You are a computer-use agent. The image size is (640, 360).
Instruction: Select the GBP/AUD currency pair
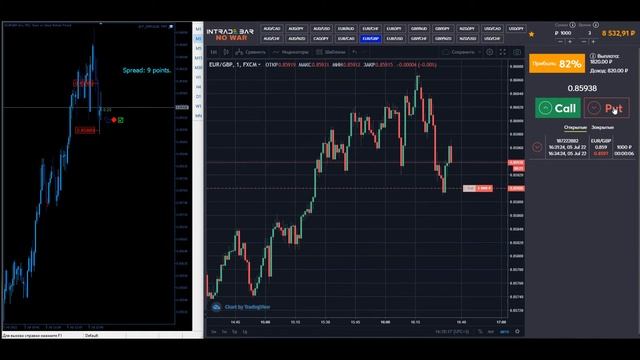pos(418,29)
